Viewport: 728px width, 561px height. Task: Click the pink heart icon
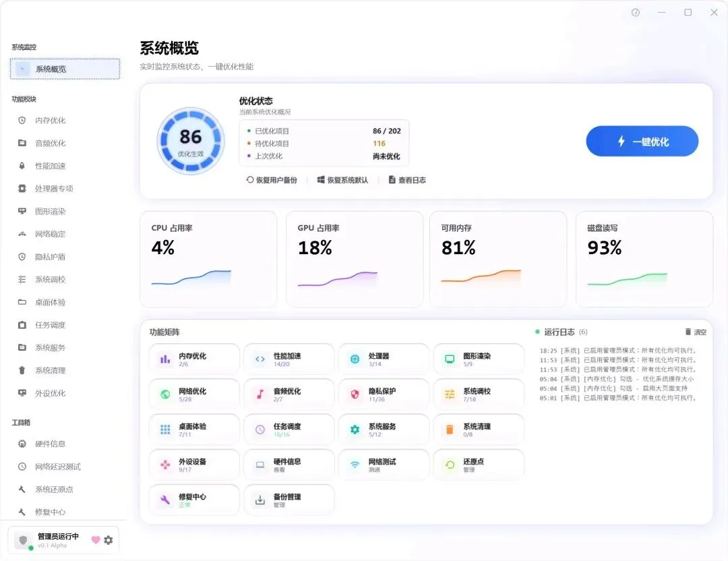(96, 540)
